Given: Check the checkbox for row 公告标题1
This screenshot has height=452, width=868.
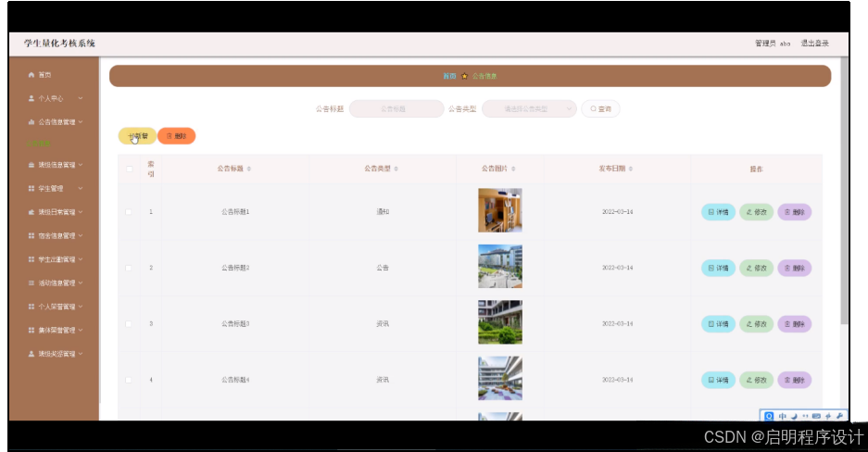Looking at the screenshot, I should click(x=129, y=212).
